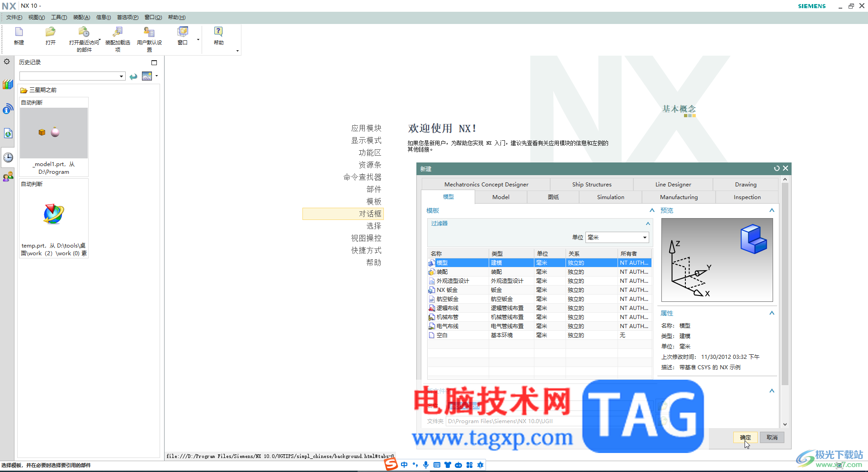The image size is (868, 472).
Task: Open the settings gear in resource bar
Action: coord(7,62)
